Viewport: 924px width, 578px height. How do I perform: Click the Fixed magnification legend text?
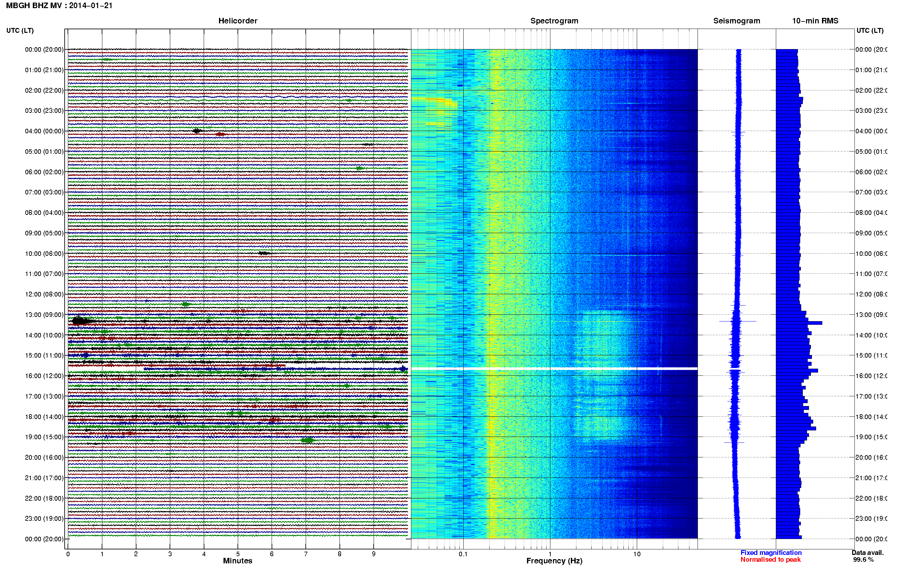(x=771, y=553)
